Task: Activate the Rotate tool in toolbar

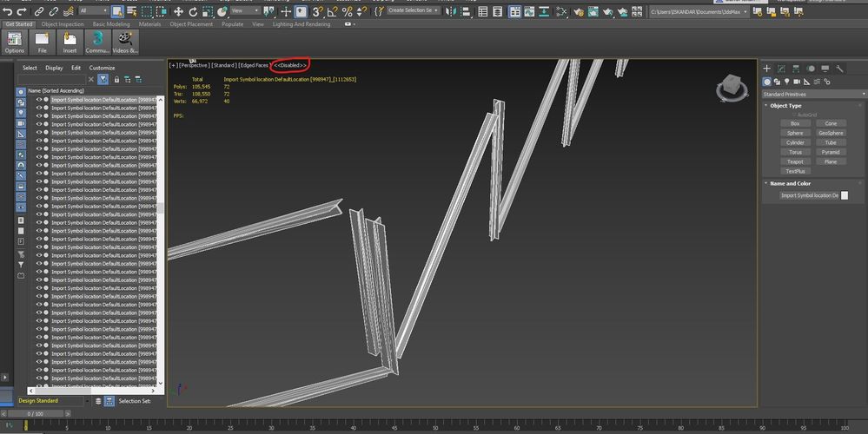Action: (x=193, y=11)
